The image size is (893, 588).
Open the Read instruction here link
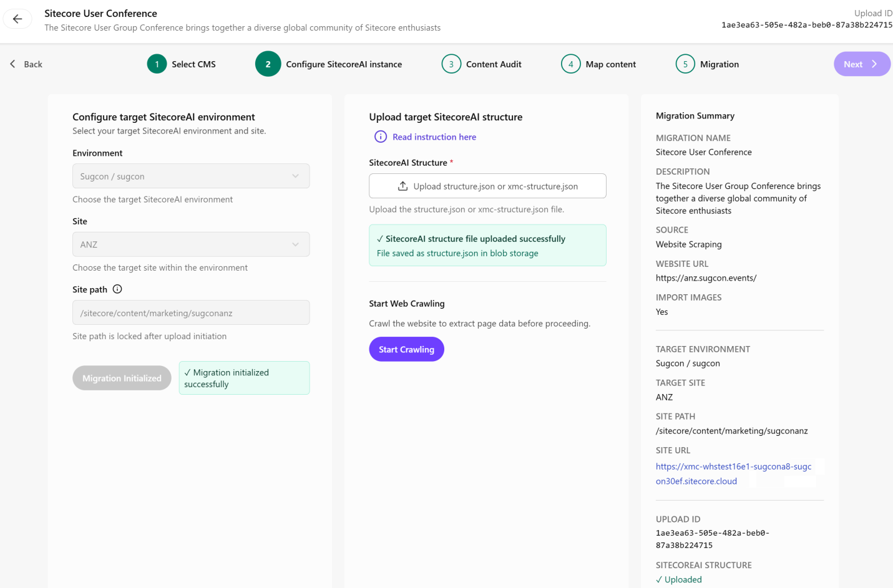click(434, 137)
